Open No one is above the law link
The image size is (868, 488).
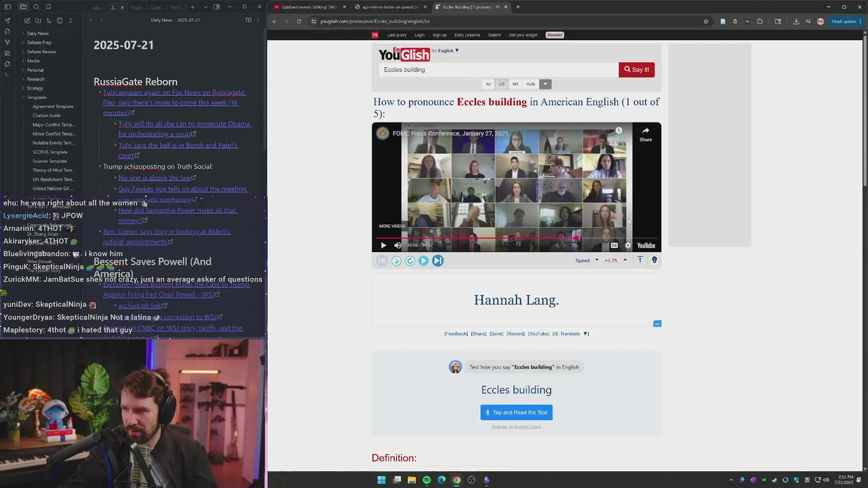coord(155,178)
